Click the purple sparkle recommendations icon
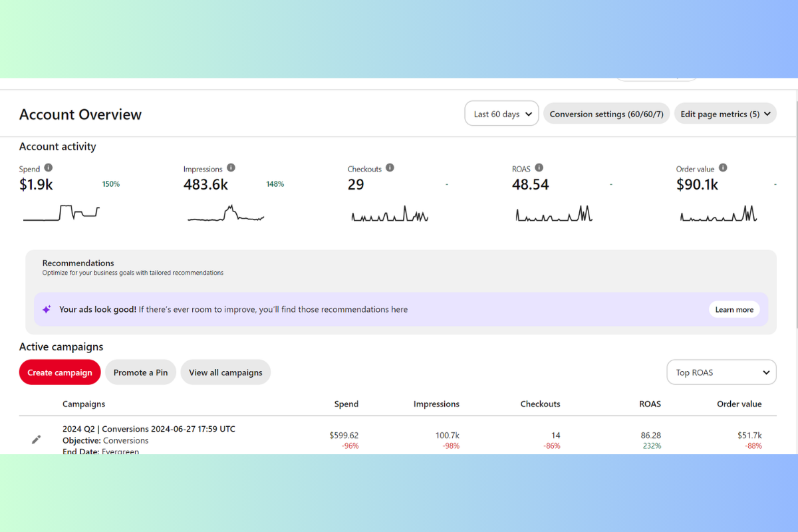Viewport: 798px width, 532px height. (x=47, y=309)
